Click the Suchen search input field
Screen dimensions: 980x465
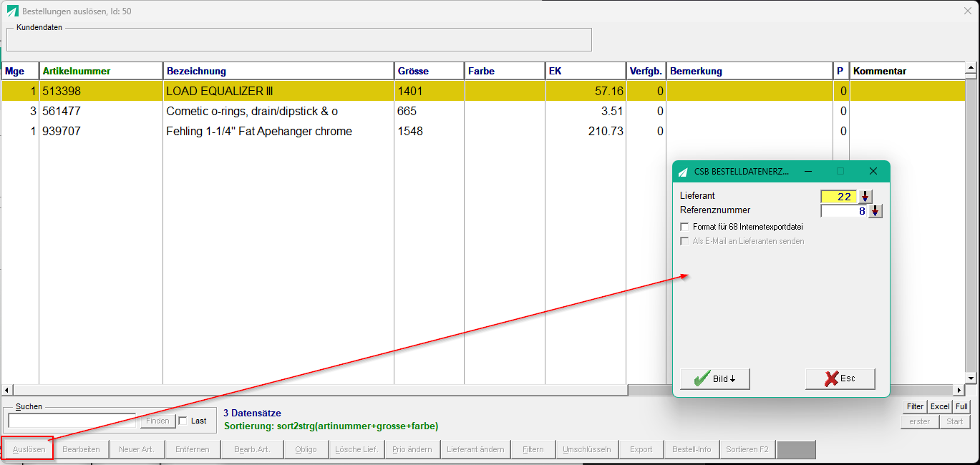click(x=72, y=421)
